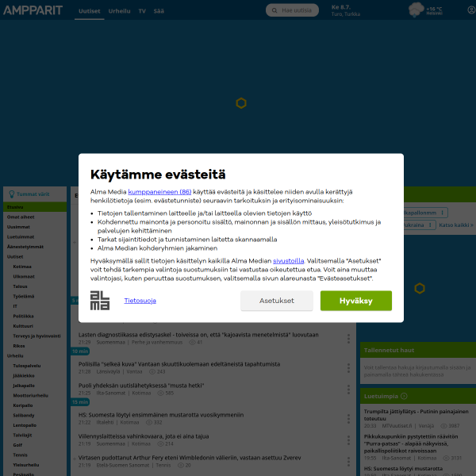Screen dimensions: 476x476
Task: Open Luetuimmat in sidebar
Action: [21, 237]
